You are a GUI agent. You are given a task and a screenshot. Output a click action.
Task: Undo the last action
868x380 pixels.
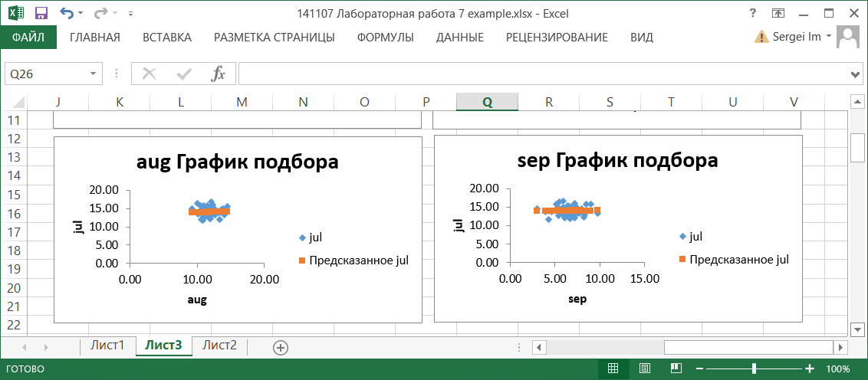pyautogui.click(x=67, y=13)
